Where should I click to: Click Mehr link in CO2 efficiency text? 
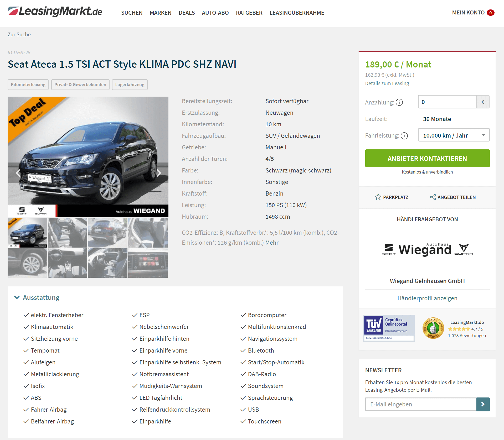point(272,243)
